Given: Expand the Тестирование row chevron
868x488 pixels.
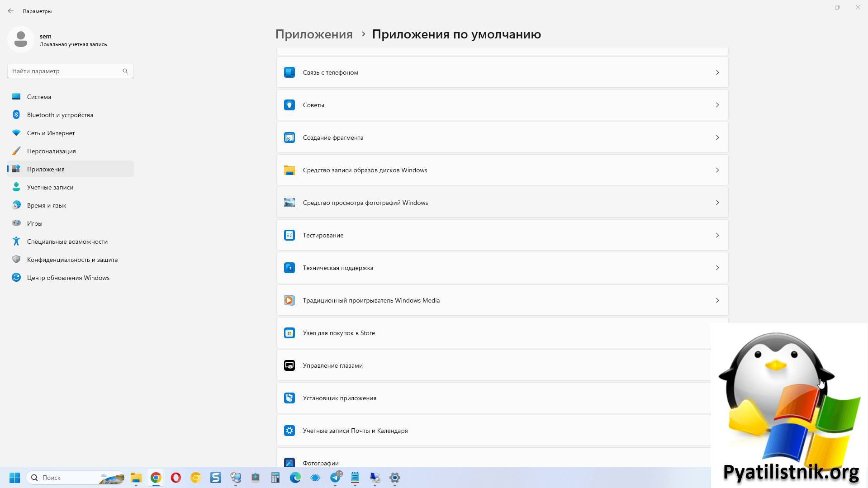Looking at the screenshot, I should coord(717,235).
